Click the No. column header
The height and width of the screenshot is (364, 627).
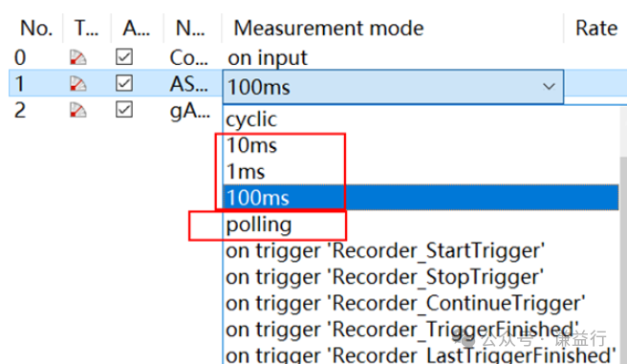36,28
